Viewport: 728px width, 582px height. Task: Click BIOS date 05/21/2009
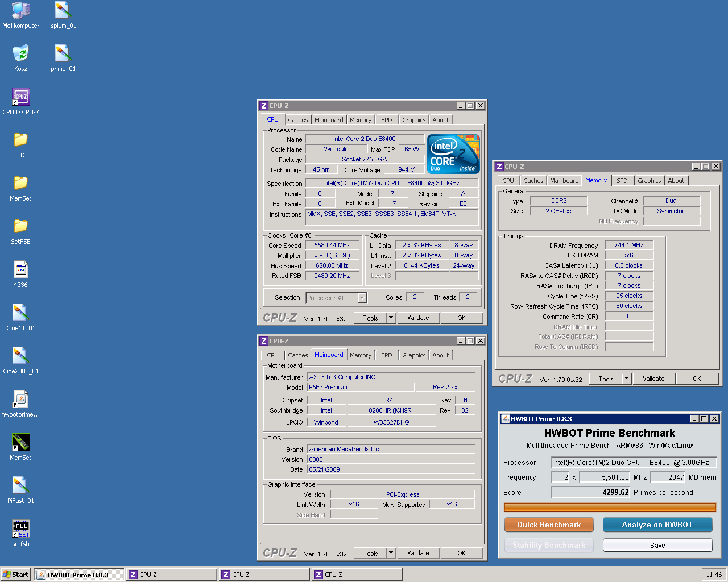click(x=391, y=469)
